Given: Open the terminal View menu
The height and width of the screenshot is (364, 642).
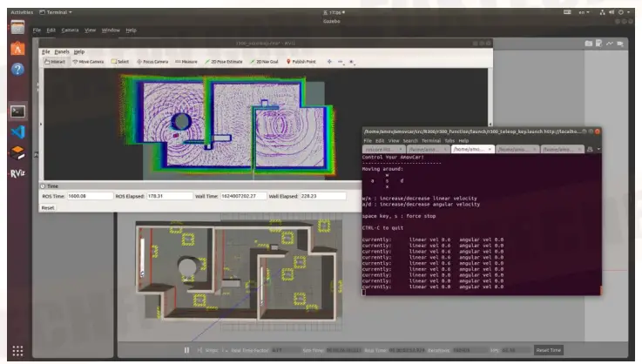Looking at the screenshot, I should 394,140.
